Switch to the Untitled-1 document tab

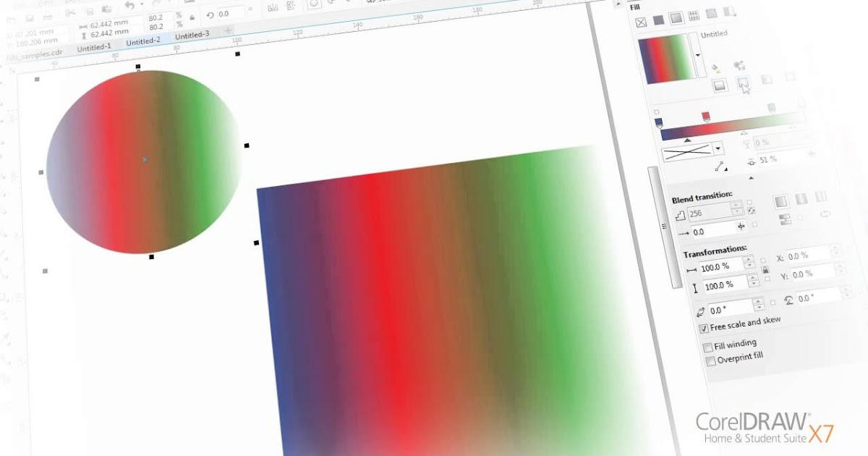[94, 47]
